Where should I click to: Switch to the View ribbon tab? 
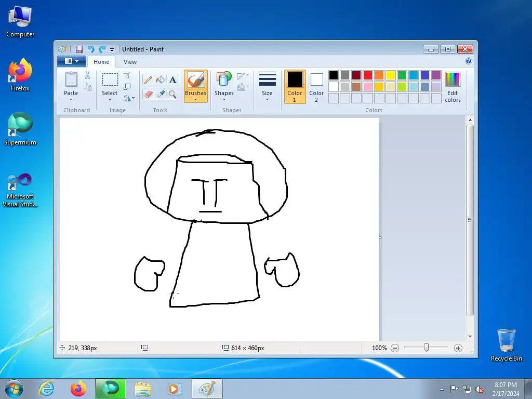[130, 62]
